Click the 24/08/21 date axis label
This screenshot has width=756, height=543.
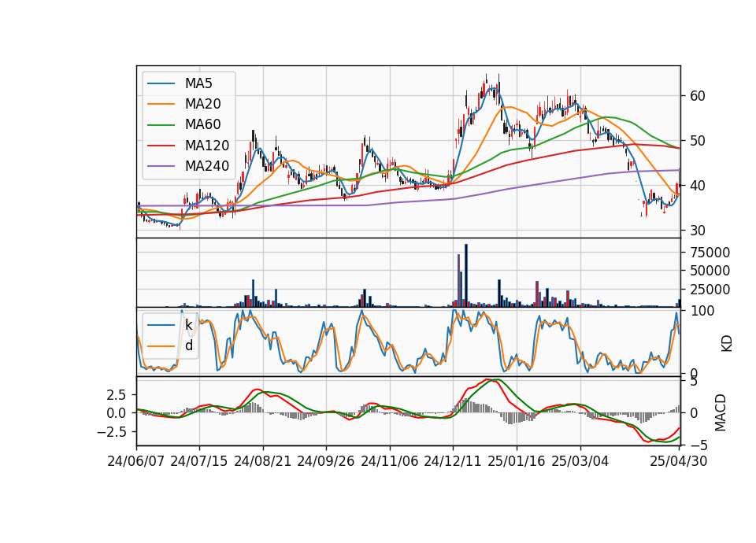[263, 461]
